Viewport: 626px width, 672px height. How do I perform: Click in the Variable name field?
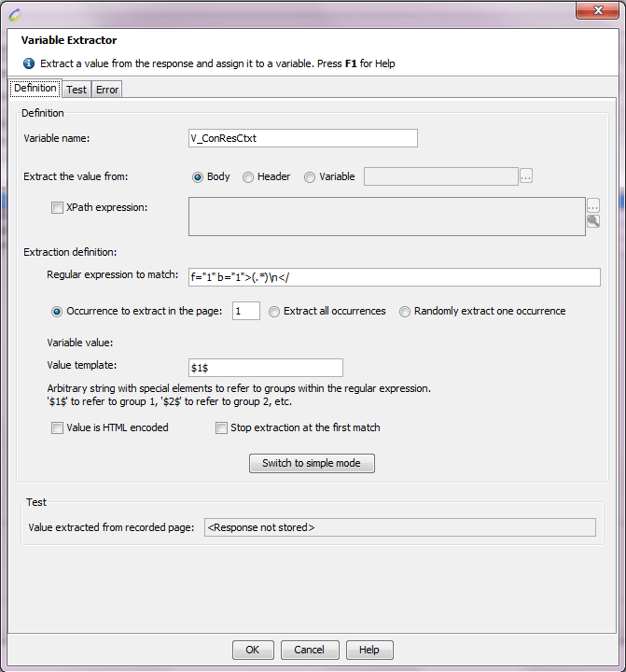pos(302,138)
